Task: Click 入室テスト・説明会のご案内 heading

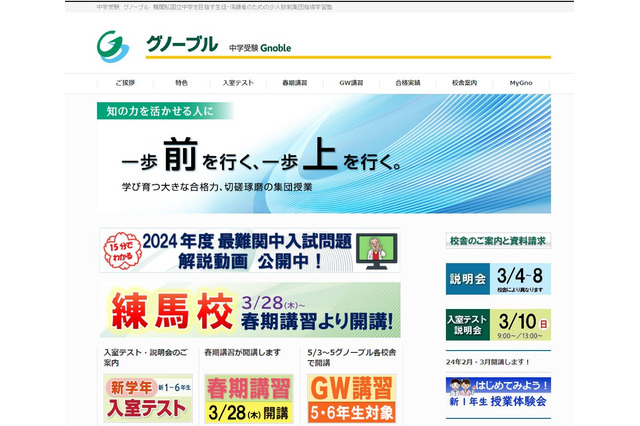Action: click(145, 357)
